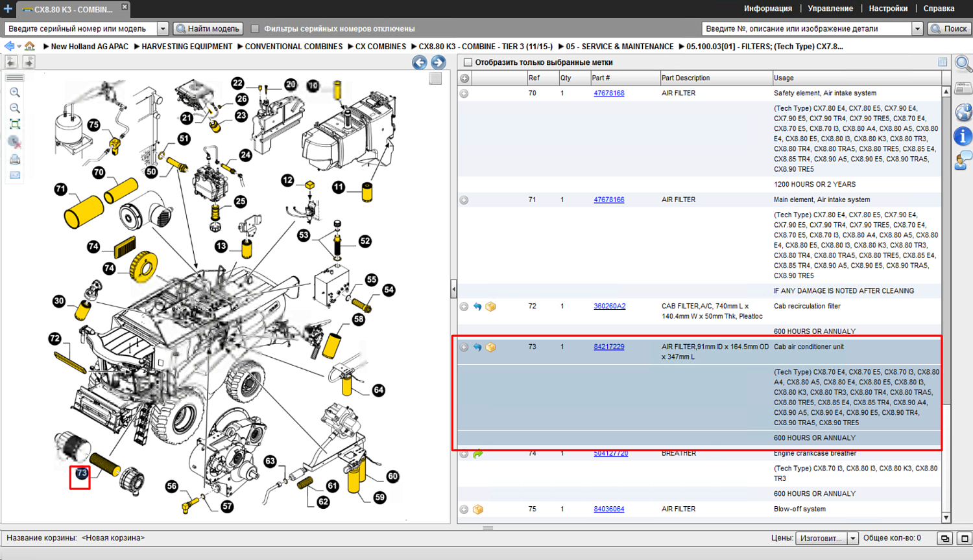This screenshot has height=560, width=973.
Task: Open the large magnifier search icon in right sidebar
Action: click(x=963, y=64)
